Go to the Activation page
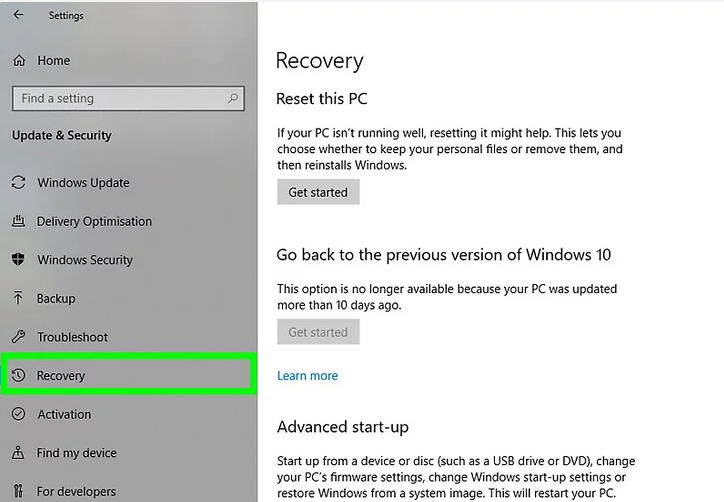The width and height of the screenshot is (724, 502). point(64,414)
